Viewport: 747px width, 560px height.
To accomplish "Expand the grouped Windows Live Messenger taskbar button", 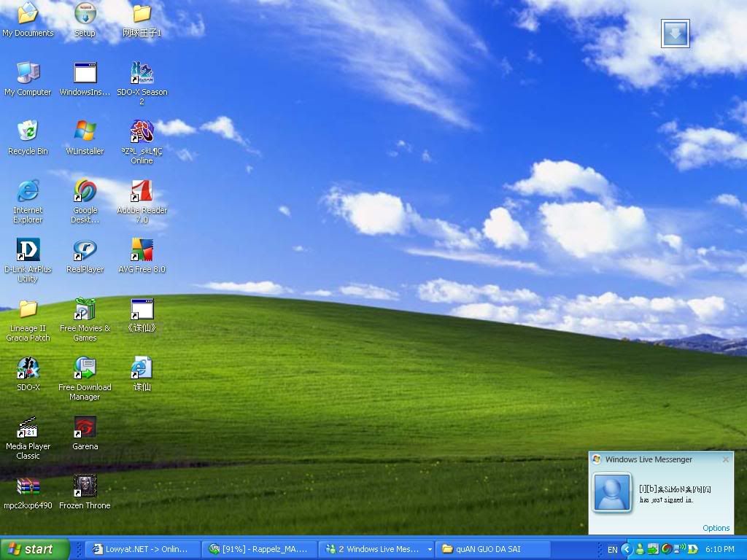I will point(376,548).
